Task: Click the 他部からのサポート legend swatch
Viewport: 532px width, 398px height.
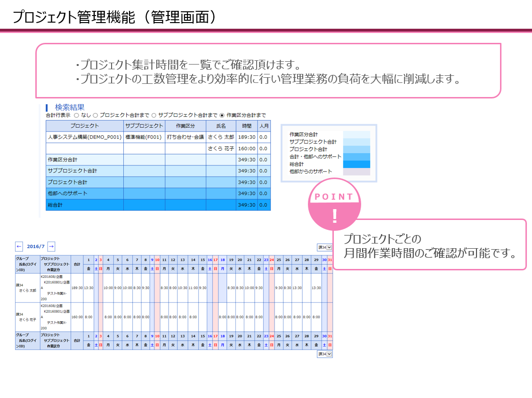Action: tap(356, 172)
